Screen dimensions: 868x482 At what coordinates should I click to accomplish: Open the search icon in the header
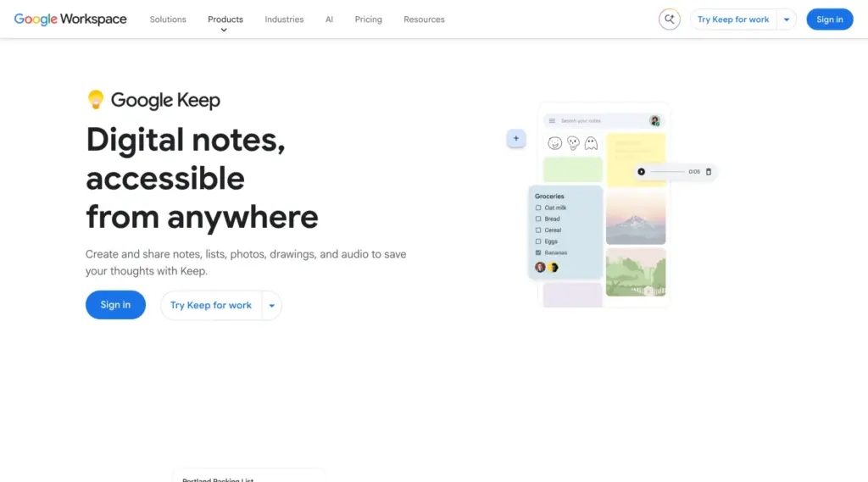[670, 19]
